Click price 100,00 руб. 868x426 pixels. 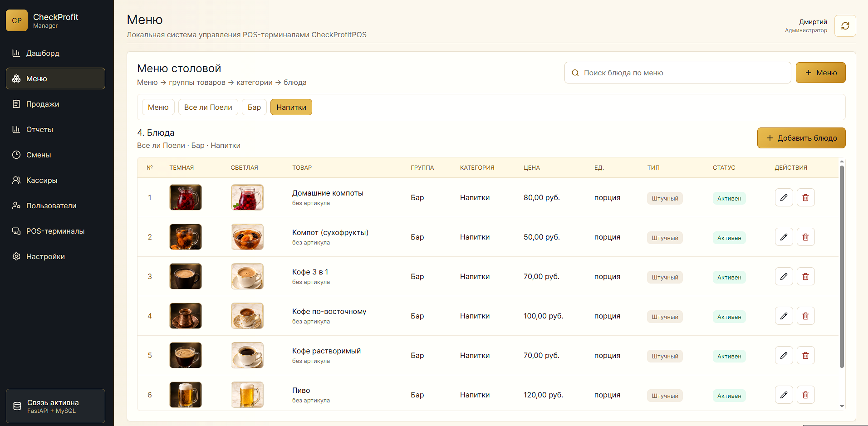[x=544, y=316]
